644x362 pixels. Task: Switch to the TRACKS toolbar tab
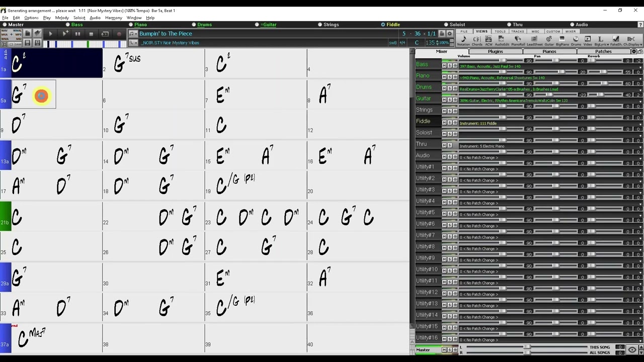tap(518, 31)
